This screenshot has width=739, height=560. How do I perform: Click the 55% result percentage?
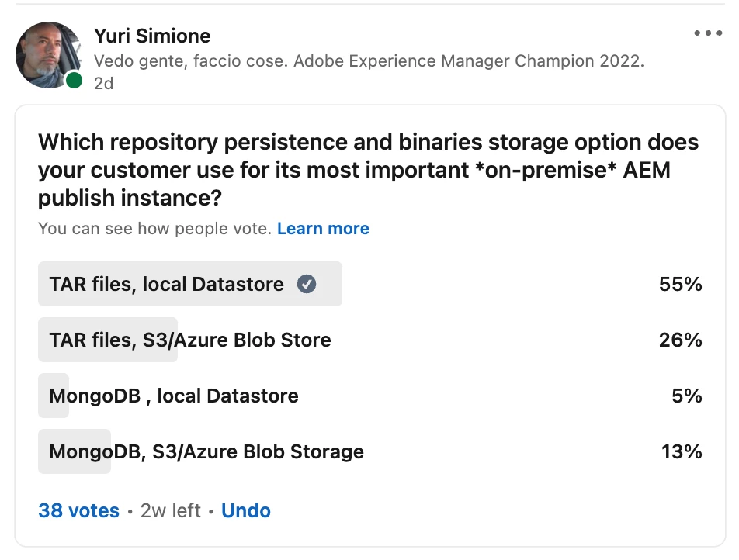(x=681, y=285)
